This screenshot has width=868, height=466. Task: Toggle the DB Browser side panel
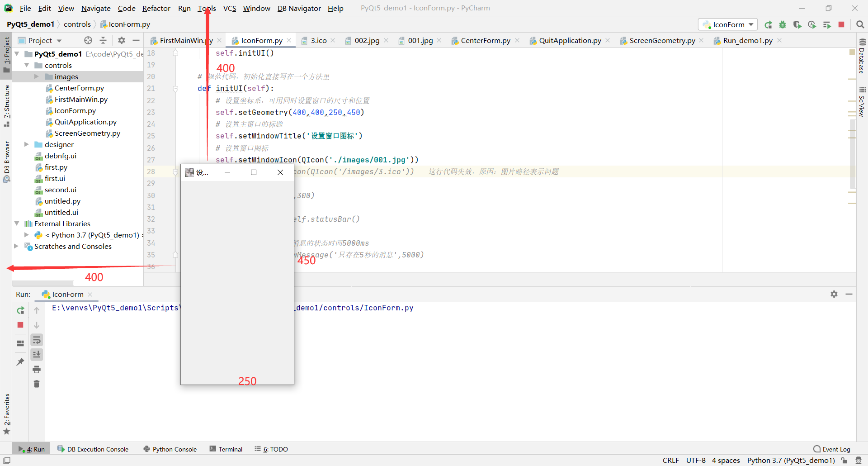6,162
